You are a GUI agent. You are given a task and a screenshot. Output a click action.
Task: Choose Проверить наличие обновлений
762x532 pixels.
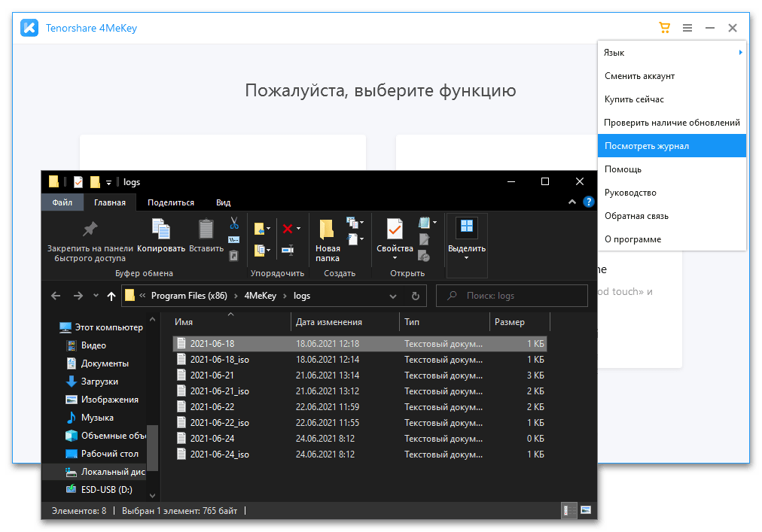click(x=672, y=123)
